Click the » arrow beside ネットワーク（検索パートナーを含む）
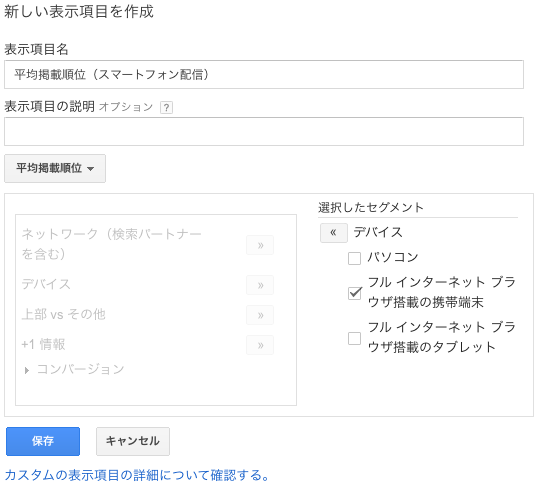541x486 pixels. [x=260, y=245]
